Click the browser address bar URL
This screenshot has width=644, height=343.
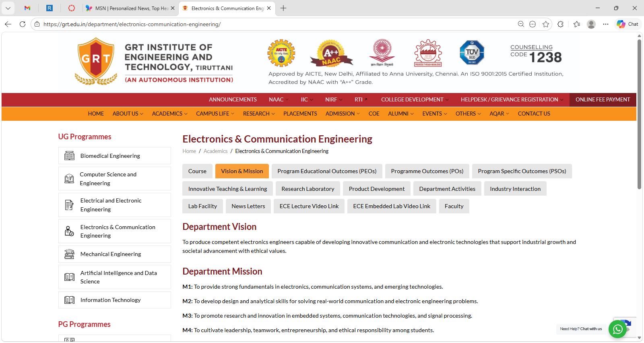[132, 24]
